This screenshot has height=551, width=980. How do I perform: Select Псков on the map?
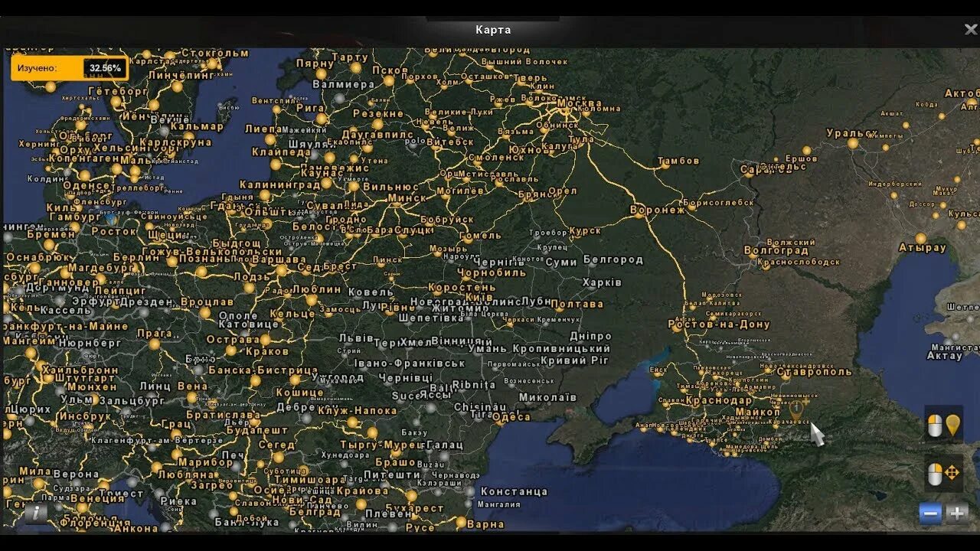point(390,70)
